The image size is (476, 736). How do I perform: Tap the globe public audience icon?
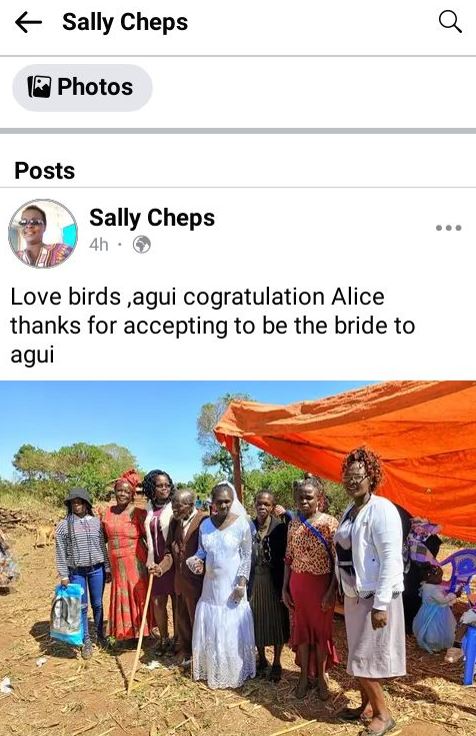142,245
